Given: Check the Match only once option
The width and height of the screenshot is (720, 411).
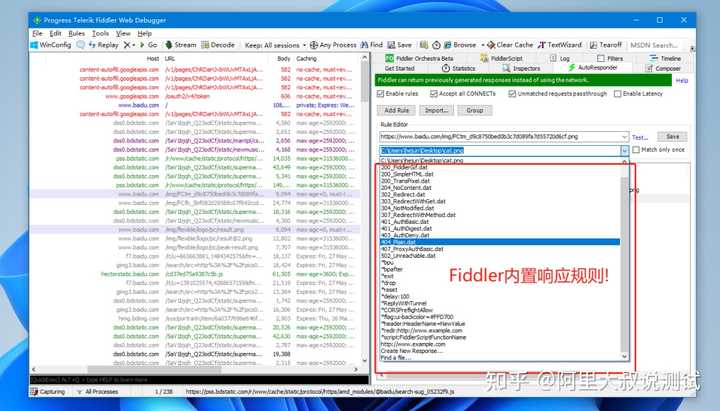Looking at the screenshot, I should (x=636, y=150).
